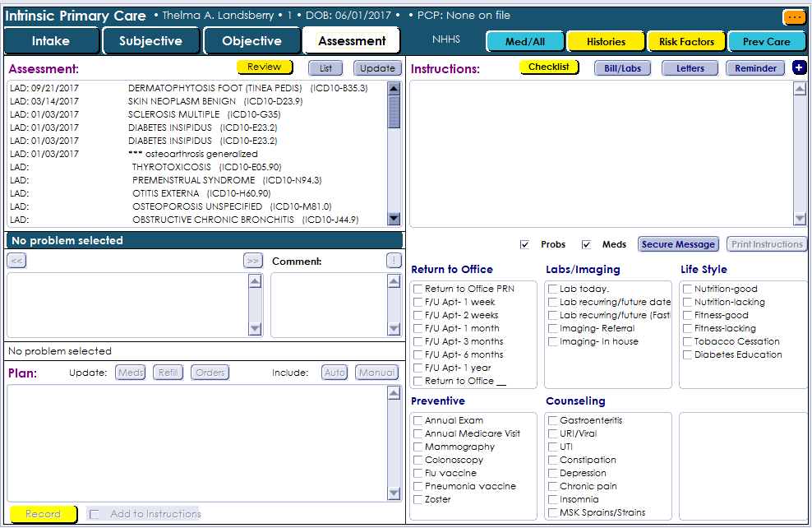
Task: Click the plus icon next to Reminder
Action: (800, 68)
